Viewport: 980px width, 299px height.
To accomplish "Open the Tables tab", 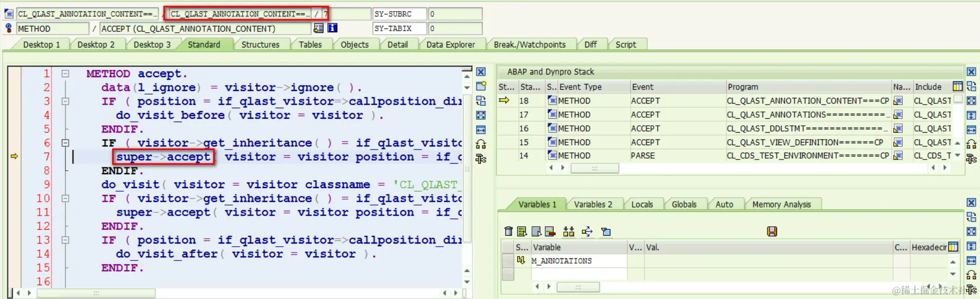I will pyautogui.click(x=310, y=44).
